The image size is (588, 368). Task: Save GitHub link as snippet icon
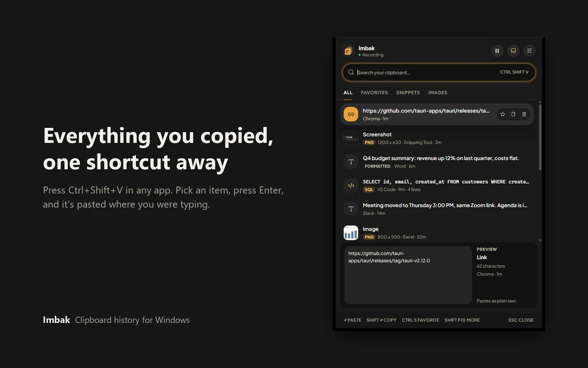point(513,114)
